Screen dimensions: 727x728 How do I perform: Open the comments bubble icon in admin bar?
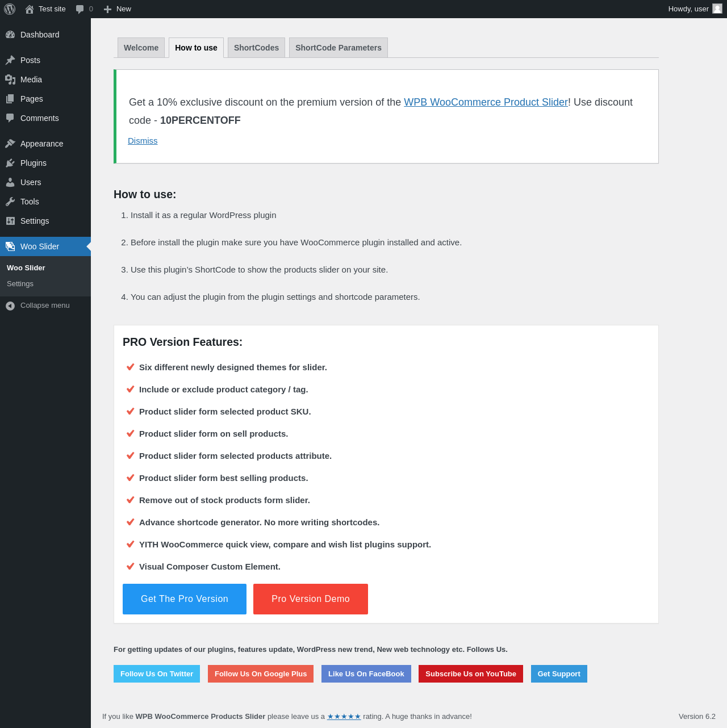80,9
